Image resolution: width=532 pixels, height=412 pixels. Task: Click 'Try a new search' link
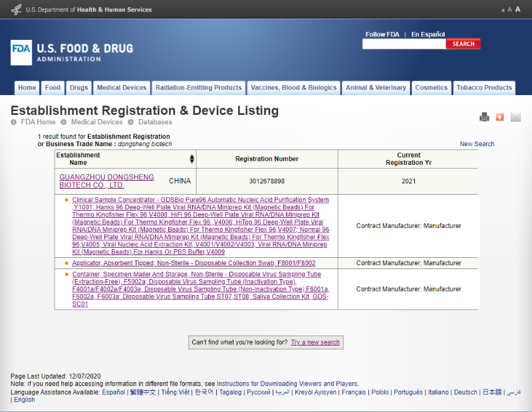[x=315, y=342]
